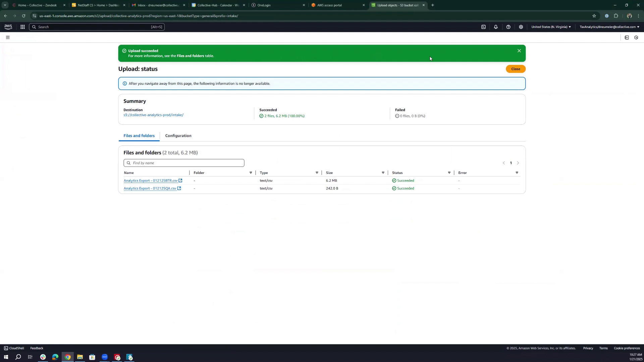This screenshot has width=644, height=362.
Task: Open the TaxAnalytics account dropdown menu
Action: (x=609, y=27)
